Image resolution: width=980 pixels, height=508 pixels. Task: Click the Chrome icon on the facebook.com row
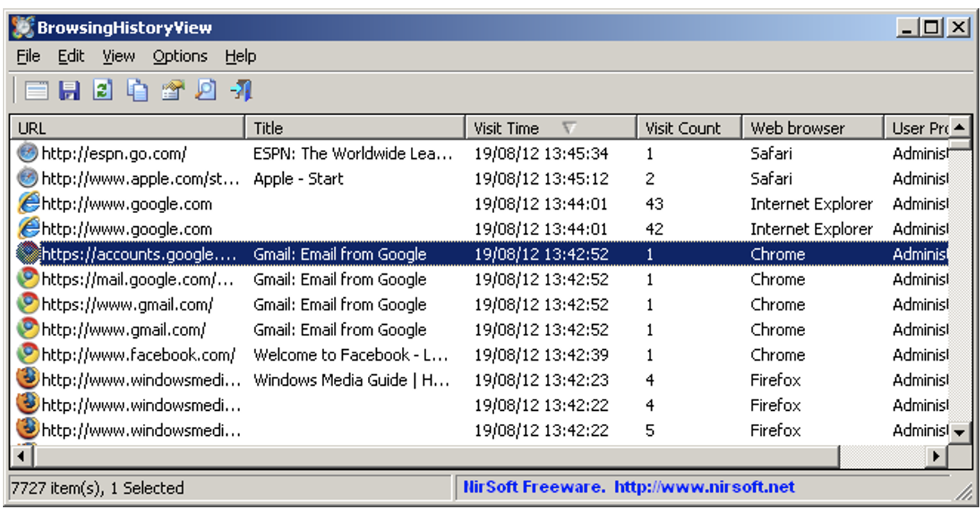pos(28,355)
